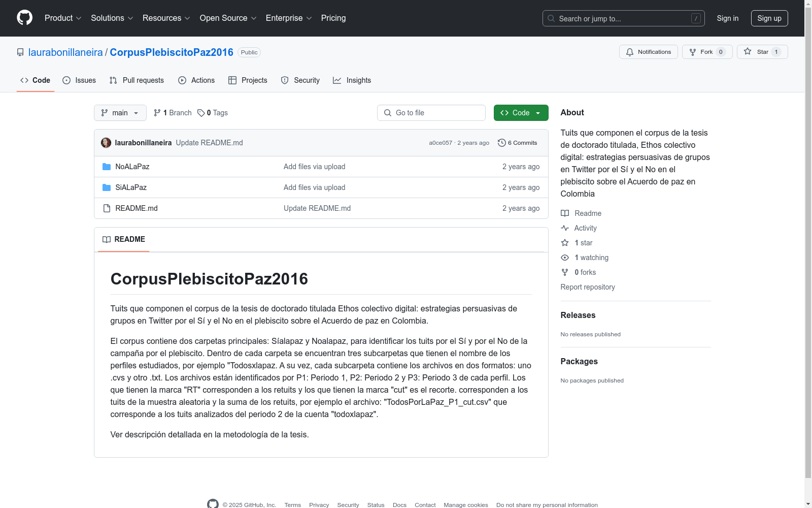Open the Actions tab

[x=196, y=80]
